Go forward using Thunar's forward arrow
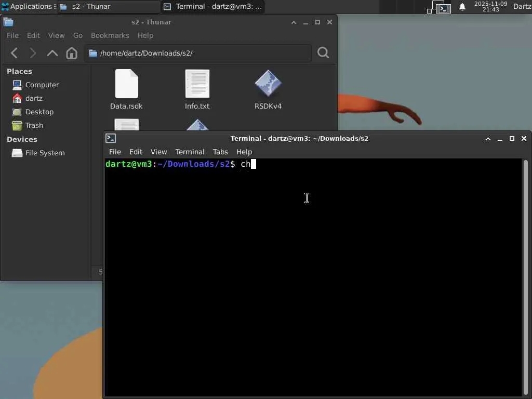The width and height of the screenshot is (532, 399). pyautogui.click(x=33, y=53)
